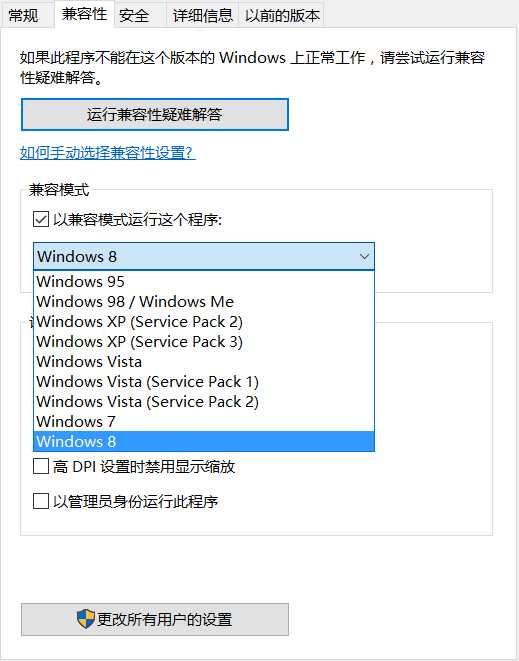Screen dimensions: 519x661
Task: Choose Windows 7 in the list
Action: point(204,422)
